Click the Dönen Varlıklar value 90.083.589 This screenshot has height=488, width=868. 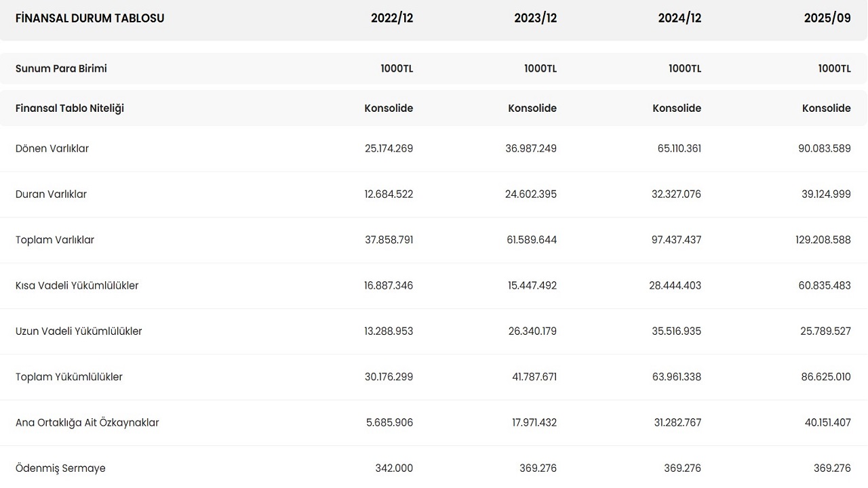click(x=824, y=148)
